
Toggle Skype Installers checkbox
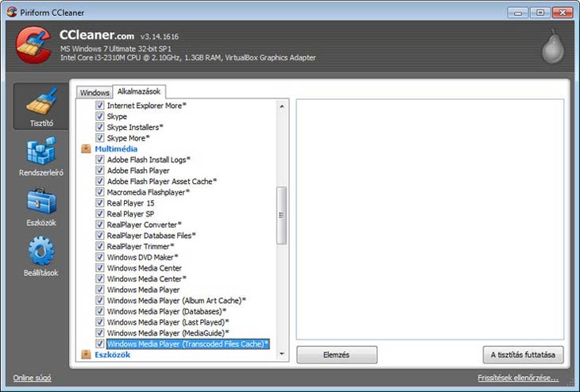tap(99, 127)
